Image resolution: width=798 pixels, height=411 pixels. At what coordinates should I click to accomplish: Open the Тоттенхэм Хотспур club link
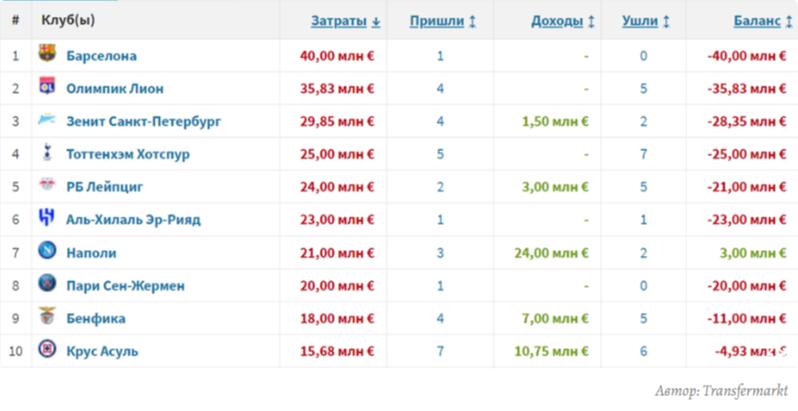coord(128,154)
